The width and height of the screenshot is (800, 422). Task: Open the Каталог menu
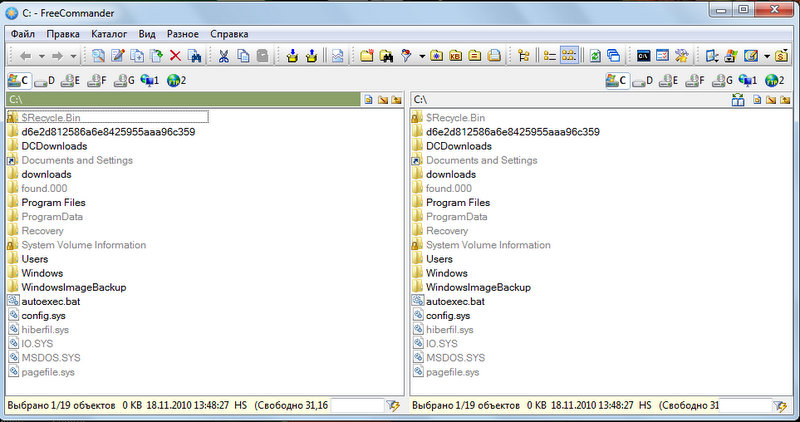coord(109,34)
